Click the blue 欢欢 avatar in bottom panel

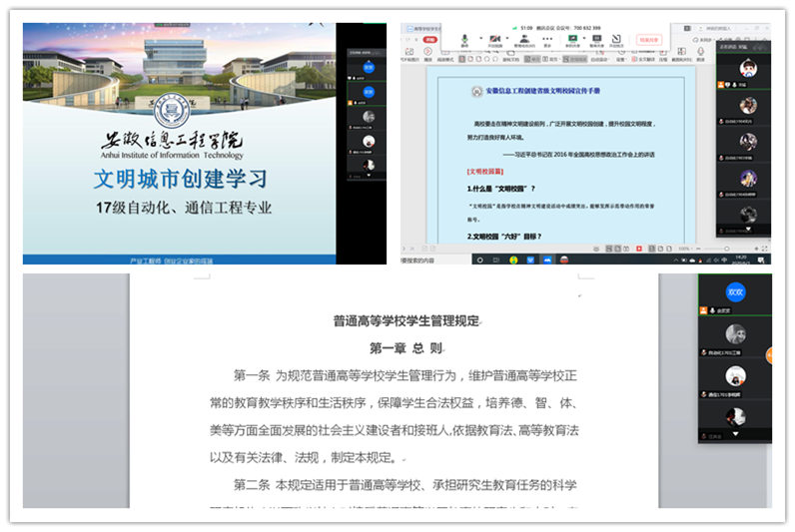click(x=735, y=292)
